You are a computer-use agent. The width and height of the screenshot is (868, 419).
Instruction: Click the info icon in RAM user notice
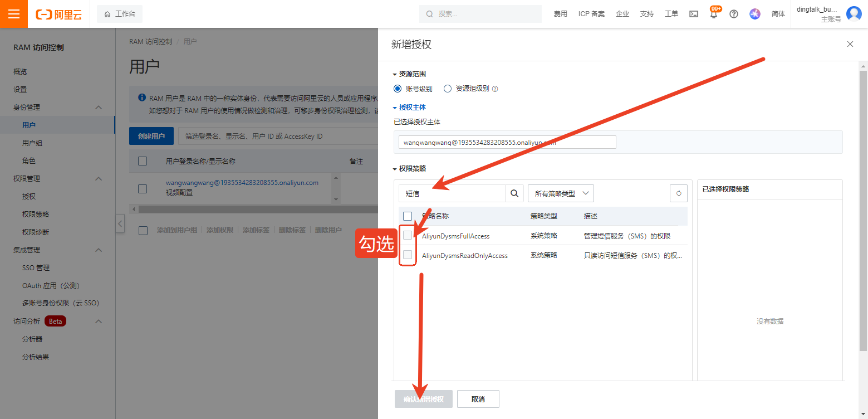point(142,98)
